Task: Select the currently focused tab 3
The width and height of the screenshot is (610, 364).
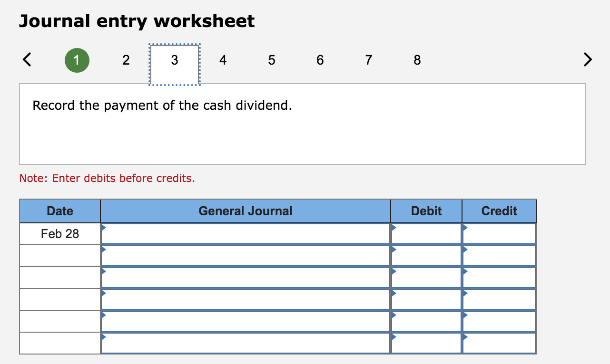Action: [x=174, y=60]
